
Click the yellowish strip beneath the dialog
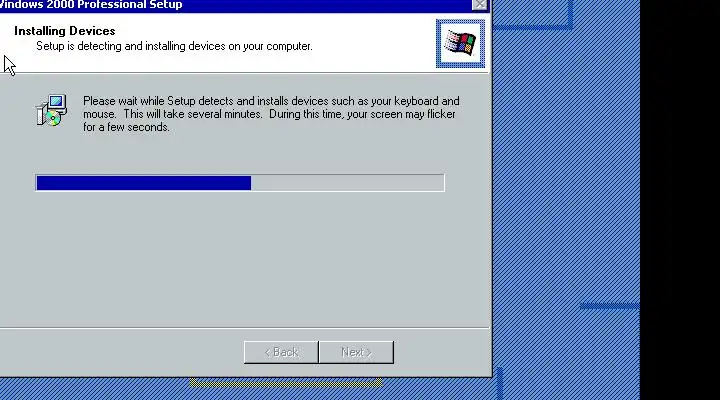point(286,382)
